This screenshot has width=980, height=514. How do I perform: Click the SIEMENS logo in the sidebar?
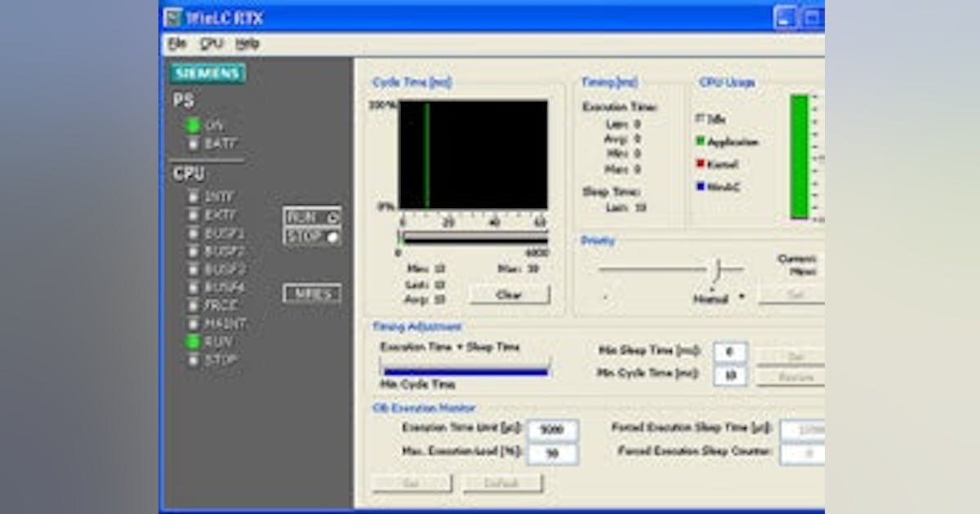[207, 73]
